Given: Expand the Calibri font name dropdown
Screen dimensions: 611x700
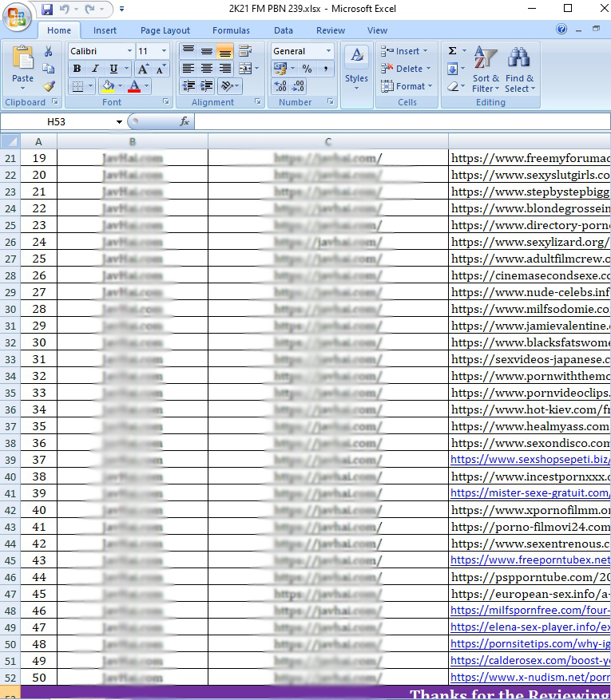Looking at the screenshot, I should [x=129, y=51].
